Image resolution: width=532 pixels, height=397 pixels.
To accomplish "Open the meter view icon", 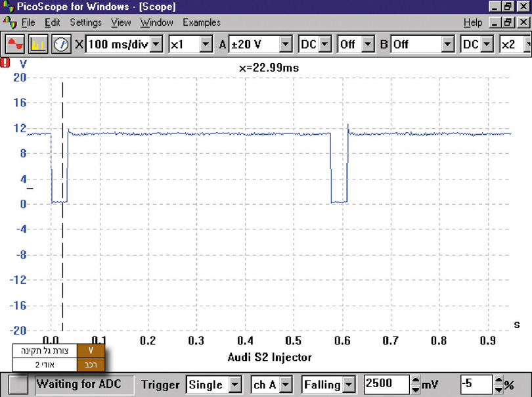I will coord(61,45).
